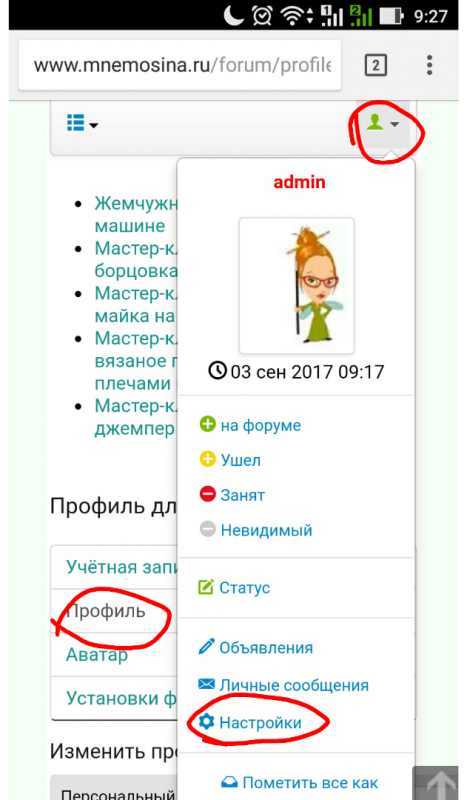Set status to 'Ушел'
This screenshot has height=800, width=467.
point(230,460)
